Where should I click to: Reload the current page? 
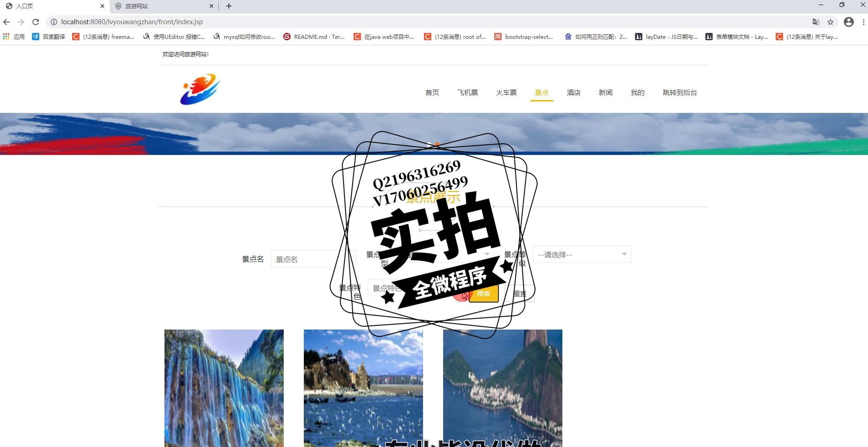tap(36, 22)
